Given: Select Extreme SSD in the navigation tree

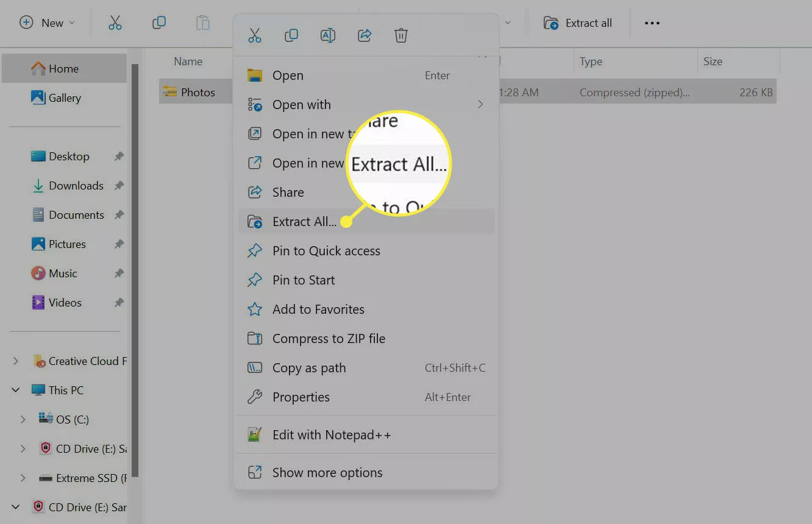Looking at the screenshot, I should pos(82,478).
